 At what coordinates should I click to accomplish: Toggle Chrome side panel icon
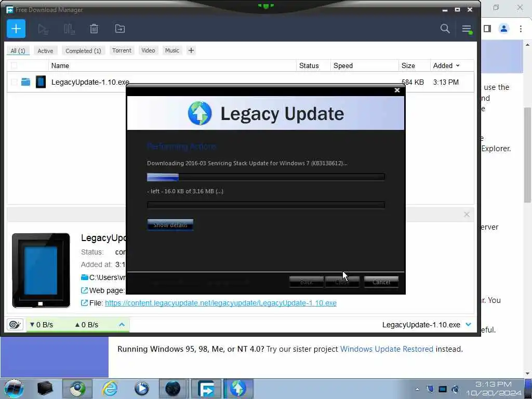487,29
